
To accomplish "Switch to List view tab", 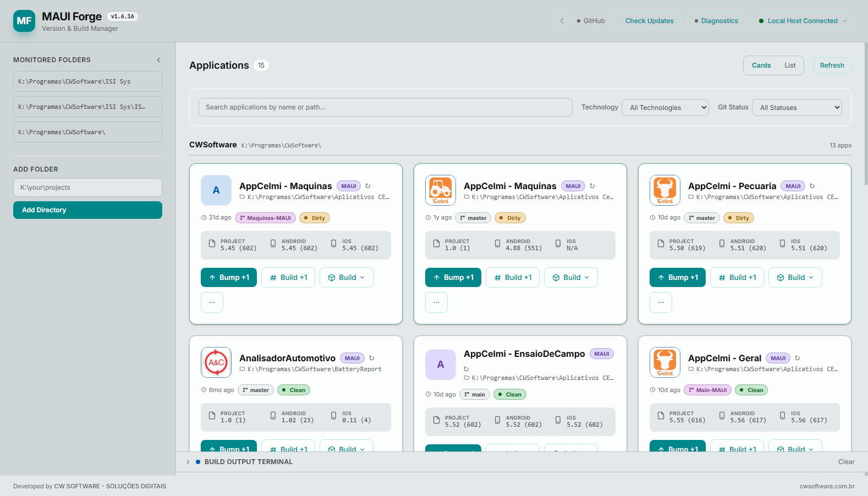I will coord(790,65).
